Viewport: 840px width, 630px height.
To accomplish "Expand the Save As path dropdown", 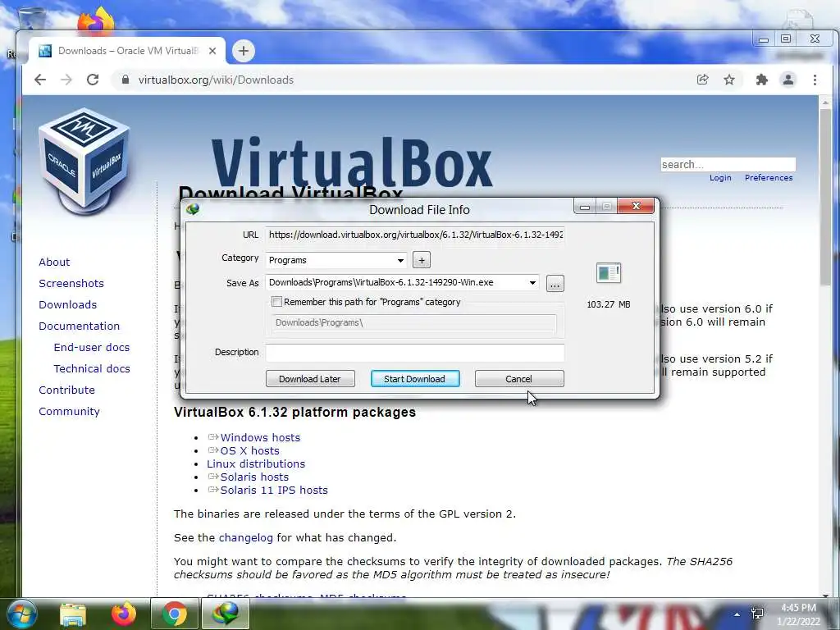I will tap(532, 283).
